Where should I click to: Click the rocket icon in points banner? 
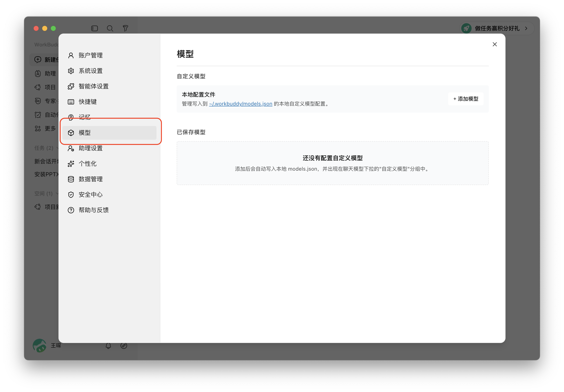pos(466,29)
